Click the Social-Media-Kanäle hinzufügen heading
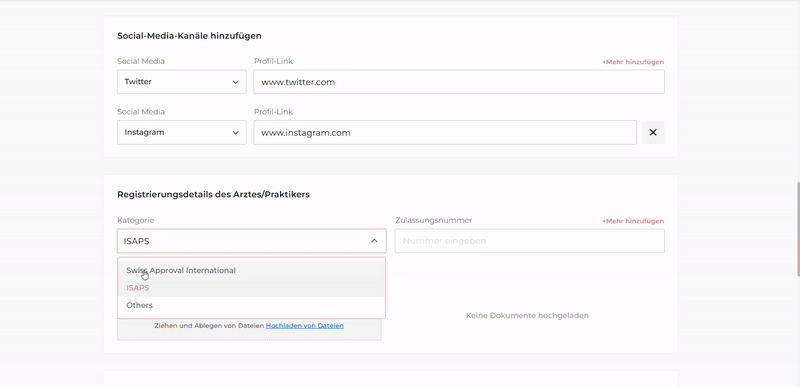This screenshot has width=800, height=387. 189,36
